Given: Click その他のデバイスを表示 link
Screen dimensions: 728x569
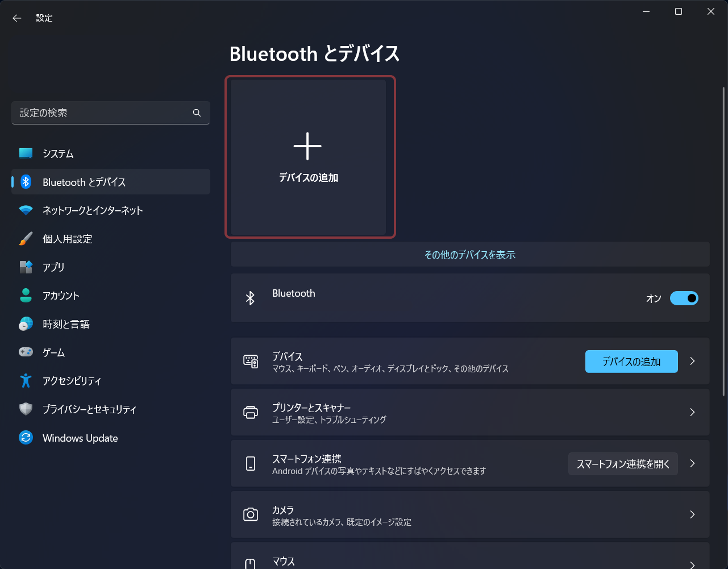Looking at the screenshot, I should pyautogui.click(x=470, y=255).
